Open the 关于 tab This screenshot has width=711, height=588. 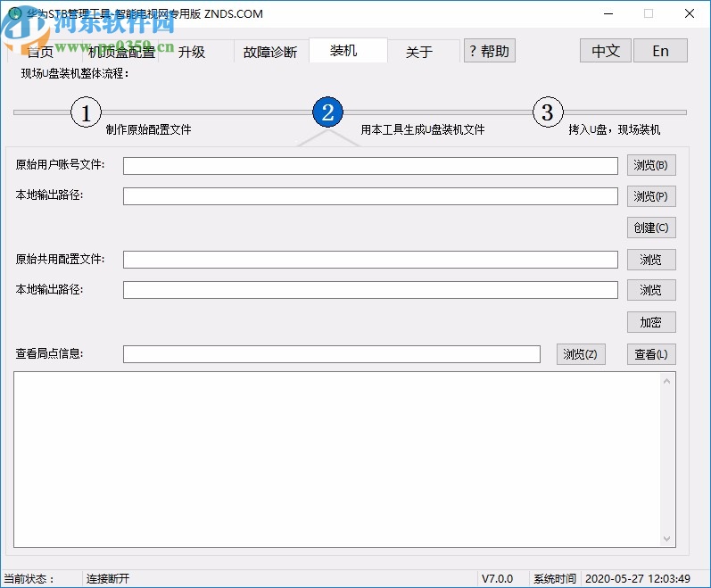coord(419,52)
